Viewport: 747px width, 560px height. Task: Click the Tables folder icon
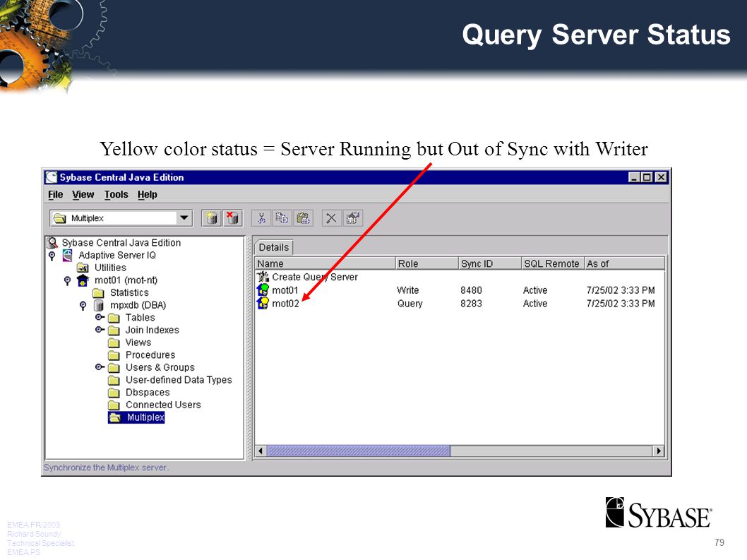point(114,318)
